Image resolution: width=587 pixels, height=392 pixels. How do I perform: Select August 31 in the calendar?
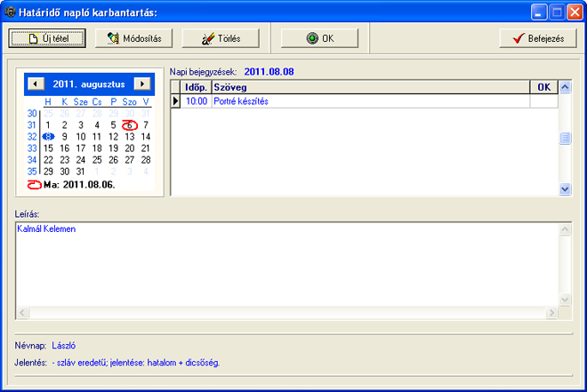tap(80, 172)
